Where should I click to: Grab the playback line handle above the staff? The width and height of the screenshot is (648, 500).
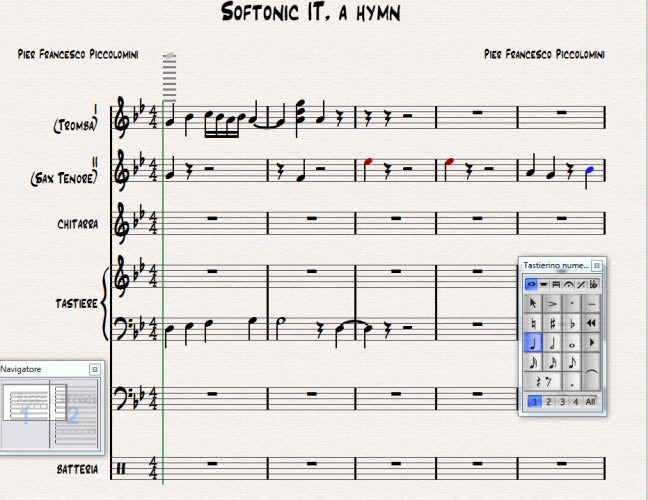[x=169, y=55]
